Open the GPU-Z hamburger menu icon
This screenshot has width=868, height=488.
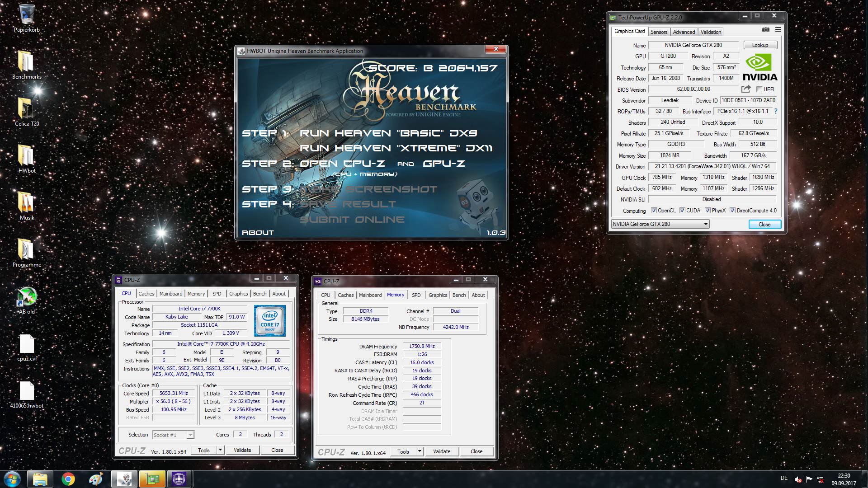click(778, 29)
